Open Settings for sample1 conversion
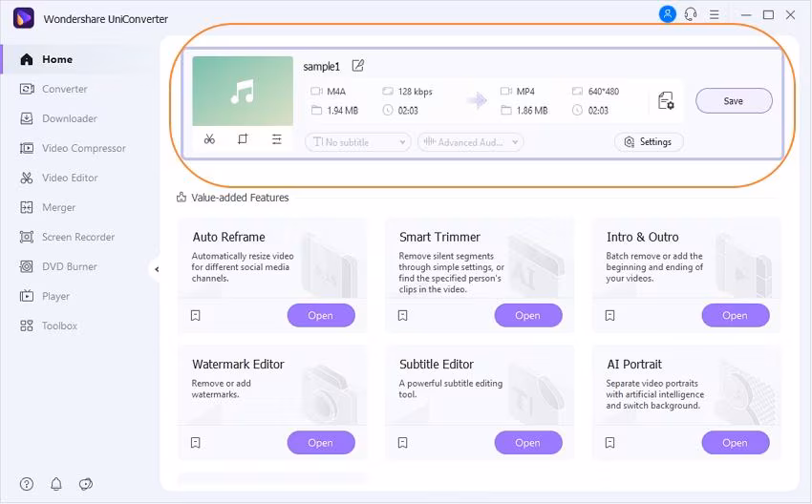The width and height of the screenshot is (812, 504). click(x=649, y=142)
